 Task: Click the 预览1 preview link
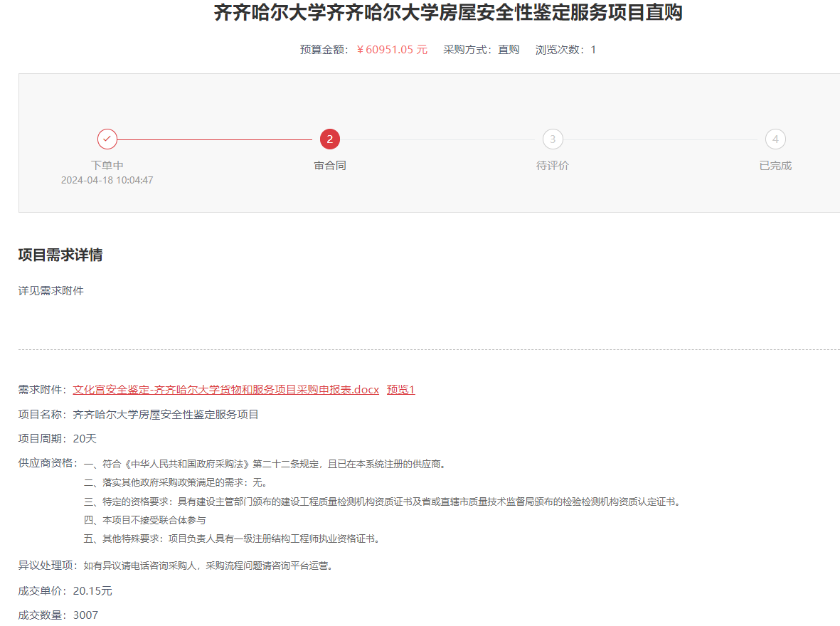coord(400,390)
